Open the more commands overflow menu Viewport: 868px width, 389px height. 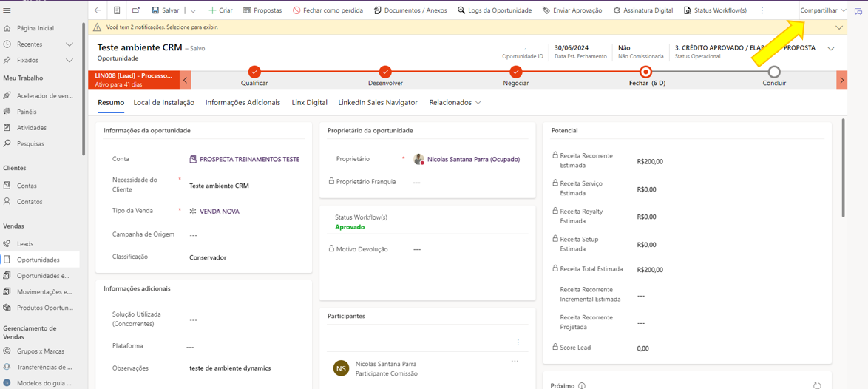[x=762, y=10]
